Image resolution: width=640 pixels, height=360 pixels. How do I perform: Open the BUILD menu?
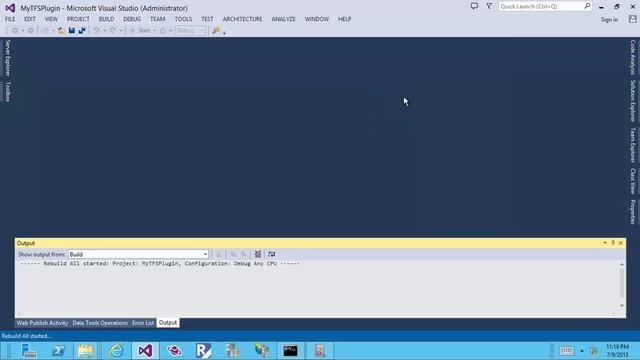pyautogui.click(x=107, y=19)
